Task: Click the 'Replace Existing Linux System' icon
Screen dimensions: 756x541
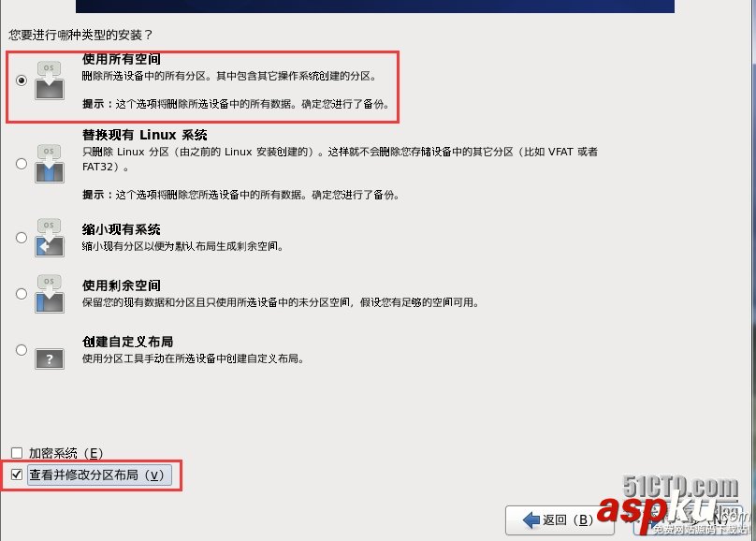Action: (50, 164)
